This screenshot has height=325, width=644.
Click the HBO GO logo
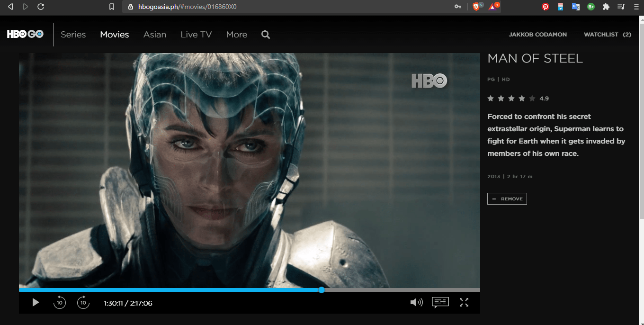click(x=25, y=34)
